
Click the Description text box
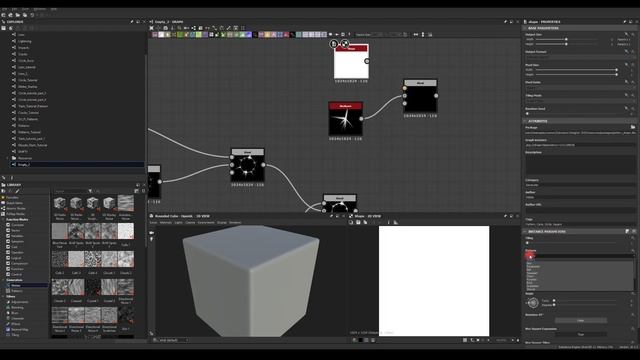(x=580, y=165)
